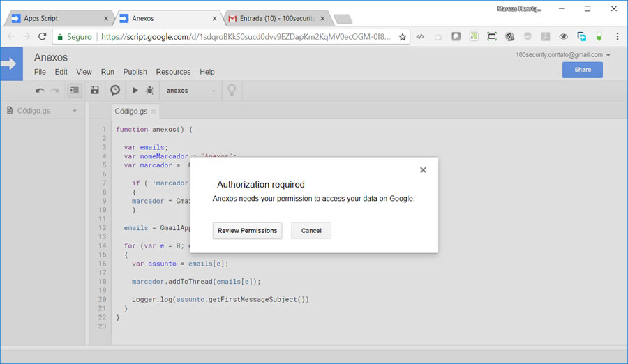Click the lightbulb hint icon
The width and height of the screenshot is (628, 364).
click(232, 90)
